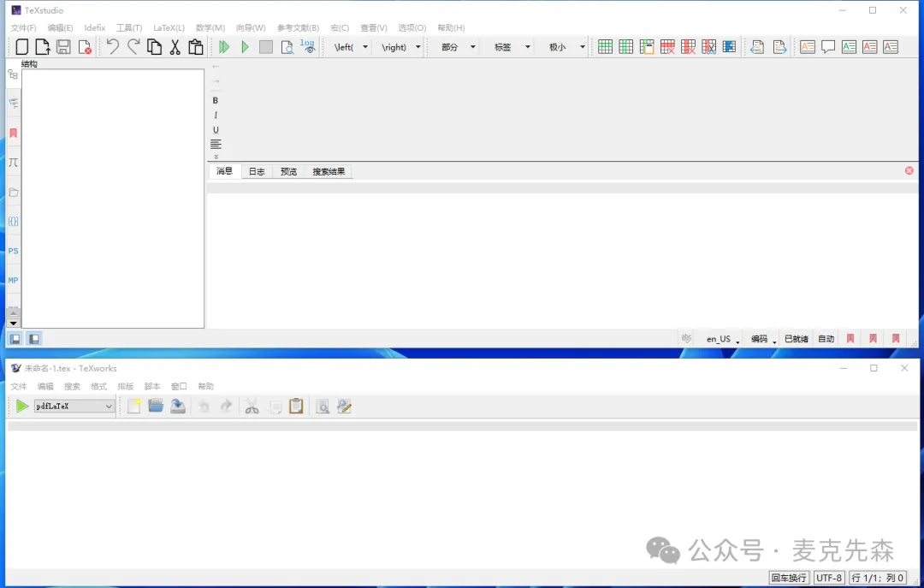Open the 参考文献(B) bibliography menu
The height and width of the screenshot is (588, 924).
pos(299,27)
